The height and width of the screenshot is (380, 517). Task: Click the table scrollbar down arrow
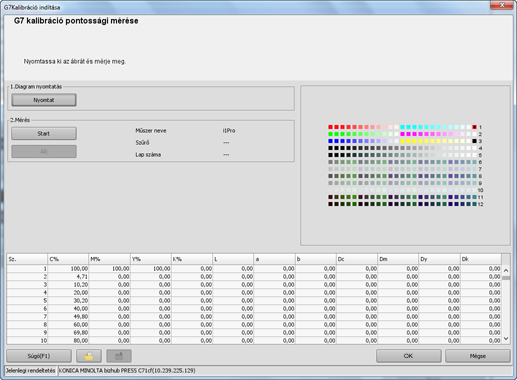(x=506, y=339)
